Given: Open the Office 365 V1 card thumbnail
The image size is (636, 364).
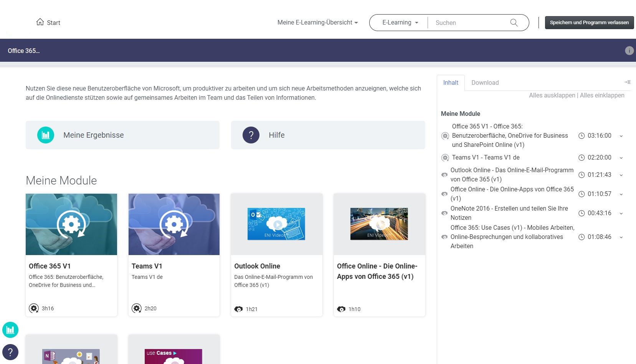Looking at the screenshot, I should (71, 224).
